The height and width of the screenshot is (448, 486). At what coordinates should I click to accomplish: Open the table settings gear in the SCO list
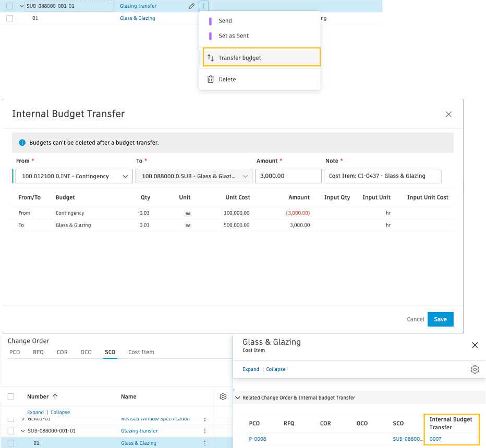click(223, 396)
